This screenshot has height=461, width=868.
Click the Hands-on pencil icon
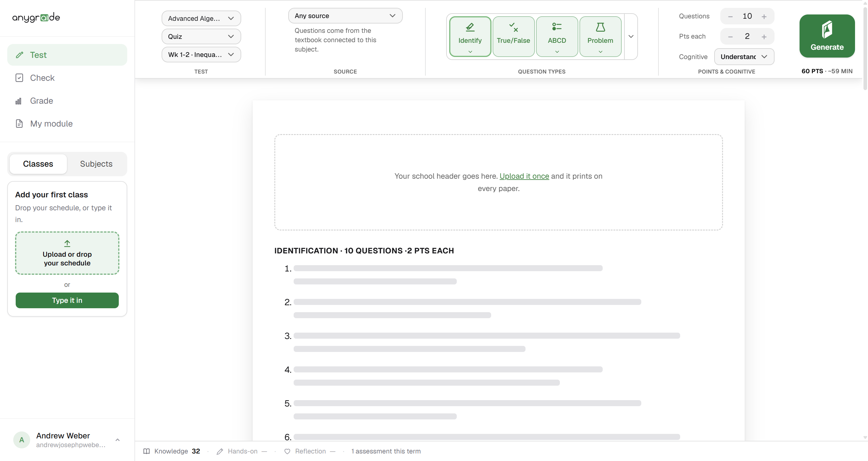click(x=220, y=451)
